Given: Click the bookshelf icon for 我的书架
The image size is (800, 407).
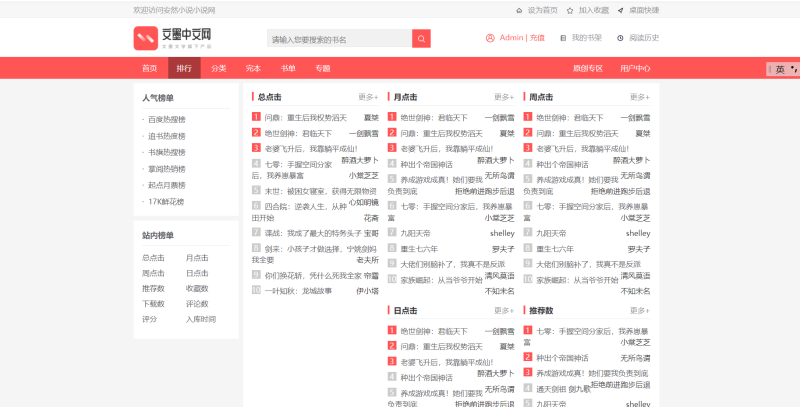Looking at the screenshot, I should point(563,38).
